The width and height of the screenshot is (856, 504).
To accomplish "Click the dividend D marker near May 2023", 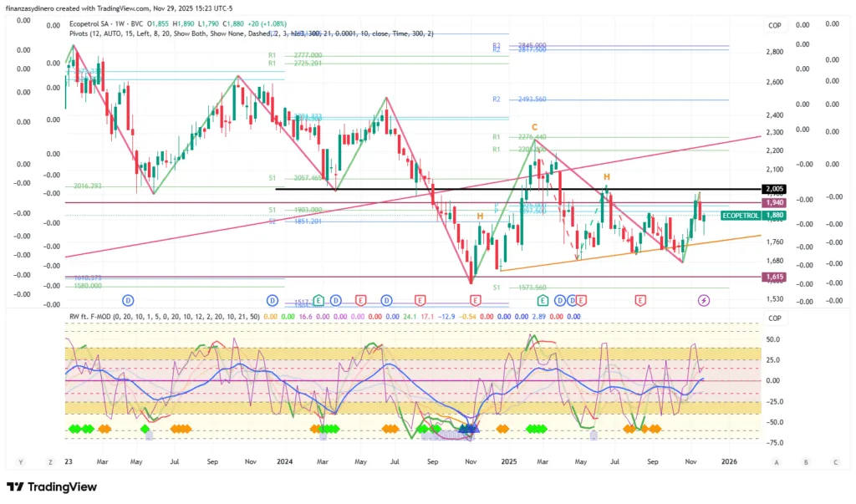I will pyautogui.click(x=128, y=299).
